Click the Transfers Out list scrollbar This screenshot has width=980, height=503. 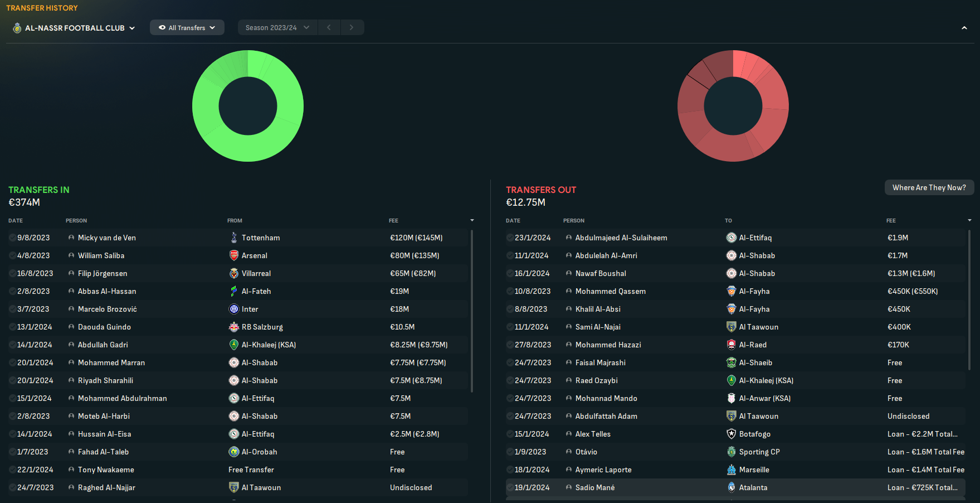(969, 299)
